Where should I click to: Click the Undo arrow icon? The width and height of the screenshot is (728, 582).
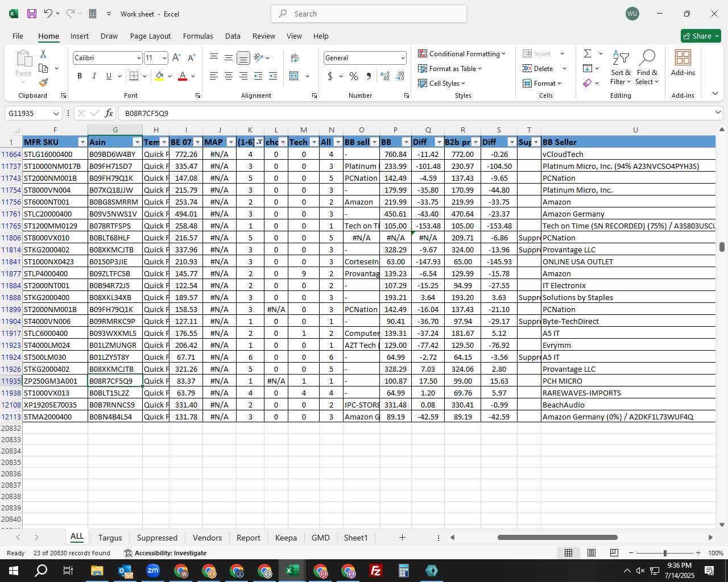pyautogui.click(x=48, y=14)
